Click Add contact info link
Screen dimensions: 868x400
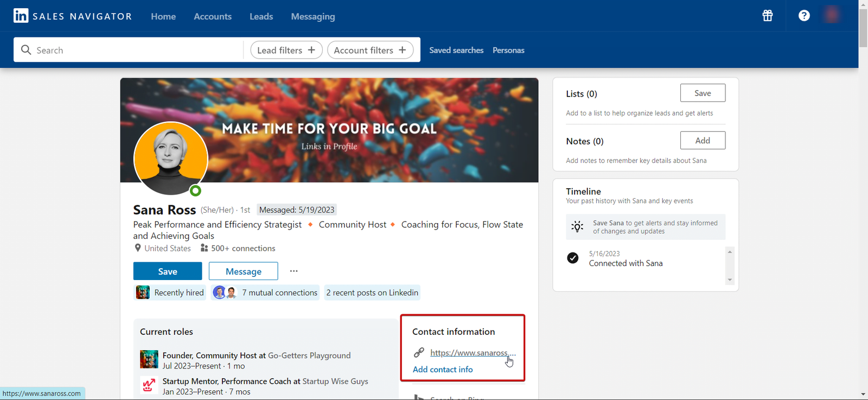[x=443, y=369]
